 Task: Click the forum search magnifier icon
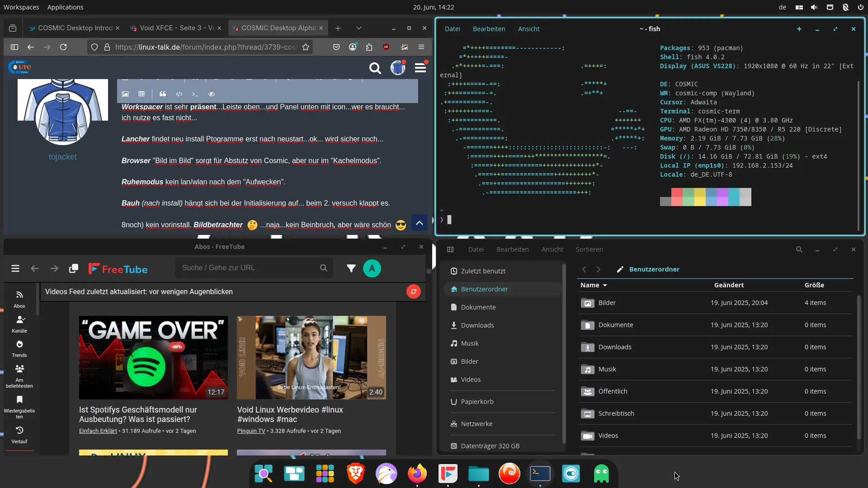(375, 68)
